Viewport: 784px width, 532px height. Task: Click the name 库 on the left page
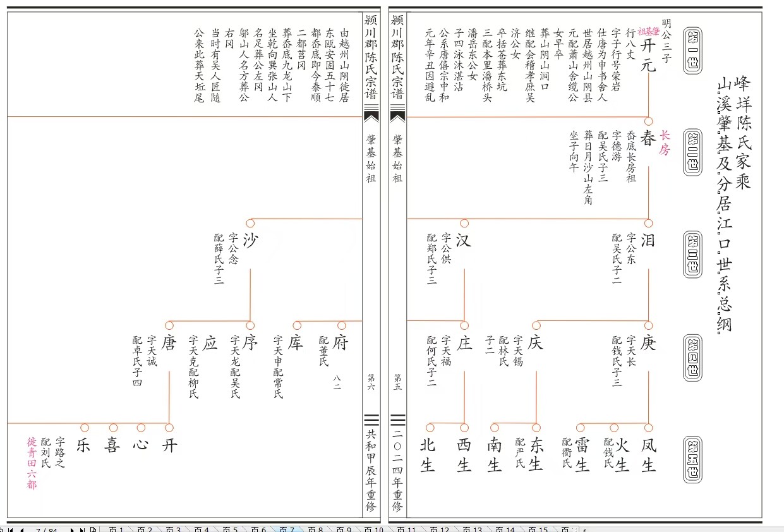(296, 343)
